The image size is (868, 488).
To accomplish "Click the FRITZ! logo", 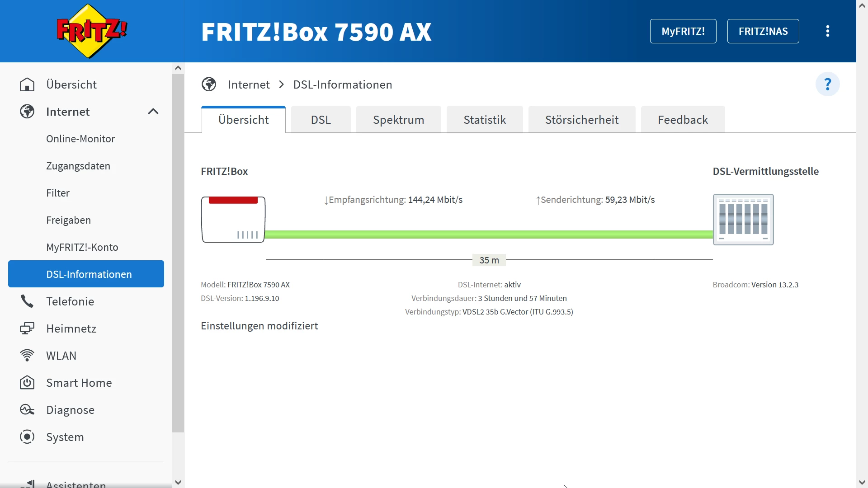I will [92, 31].
